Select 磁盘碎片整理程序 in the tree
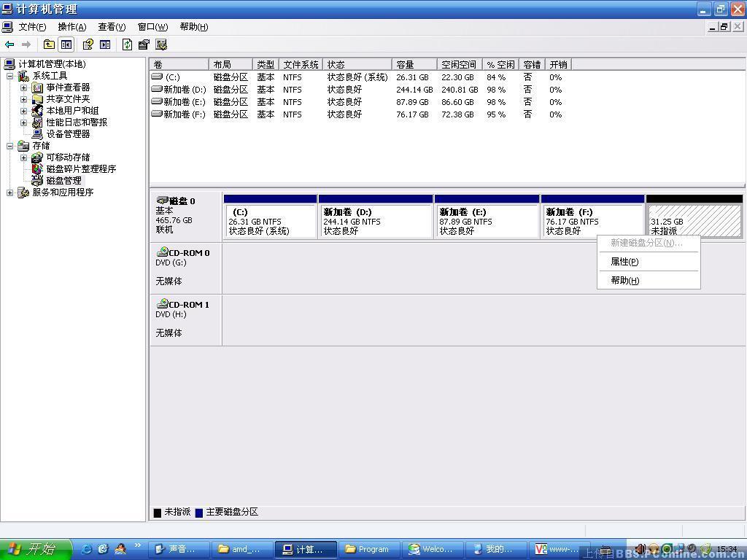This screenshot has height=560, width=747. click(81, 169)
